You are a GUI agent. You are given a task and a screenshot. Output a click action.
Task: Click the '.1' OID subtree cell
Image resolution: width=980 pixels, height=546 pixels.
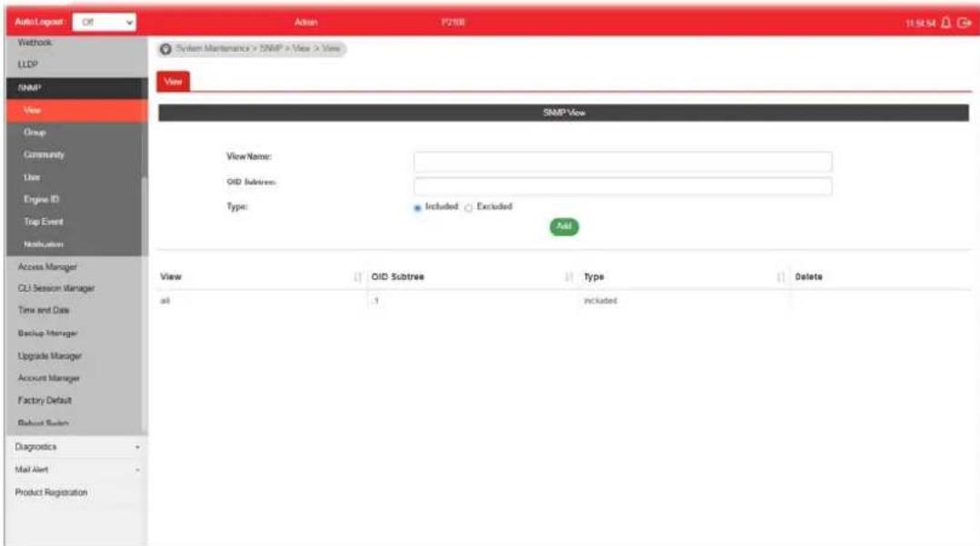pyautogui.click(x=375, y=301)
